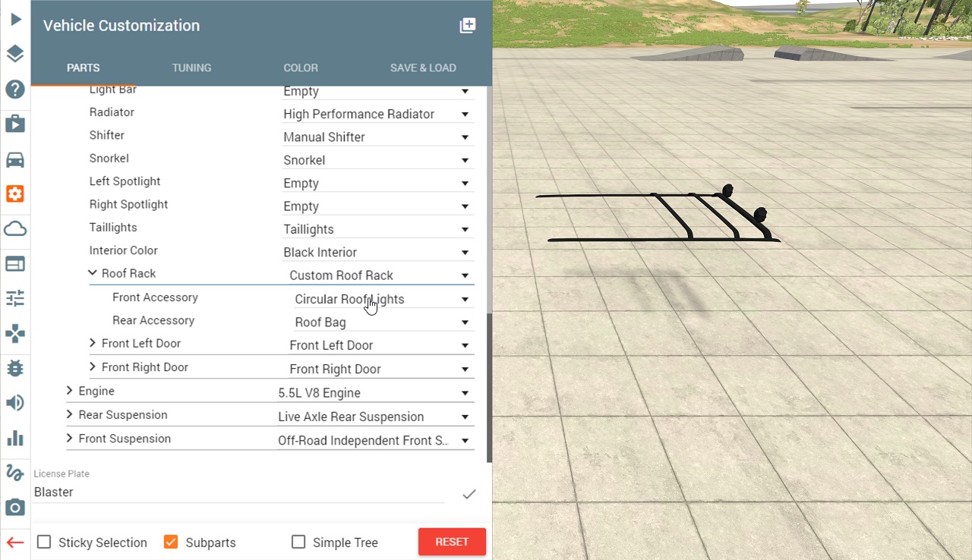Open the Snorkel part dropdown
Image resolution: width=972 pixels, height=560 pixels.
pyautogui.click(x=378, y=160)
